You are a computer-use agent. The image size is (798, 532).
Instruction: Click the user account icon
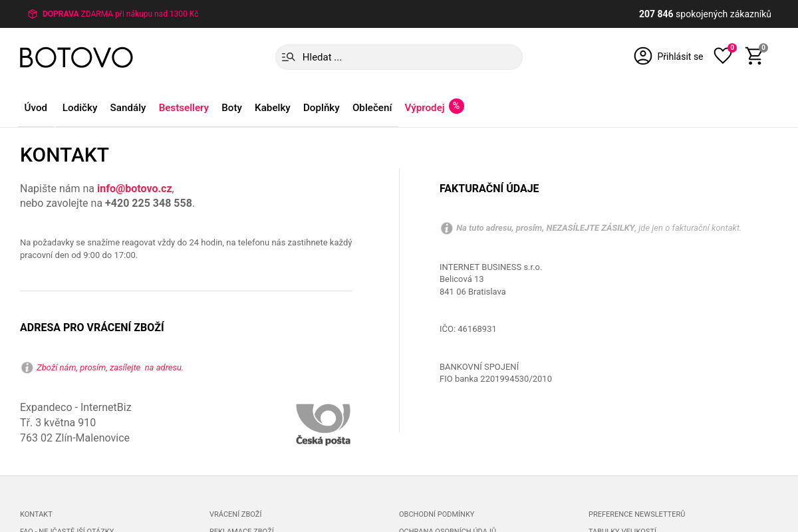coord(643,56)
